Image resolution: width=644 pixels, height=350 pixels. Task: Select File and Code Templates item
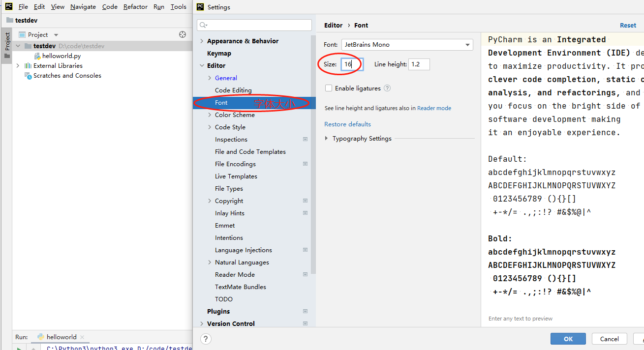[x=250, y=152]
